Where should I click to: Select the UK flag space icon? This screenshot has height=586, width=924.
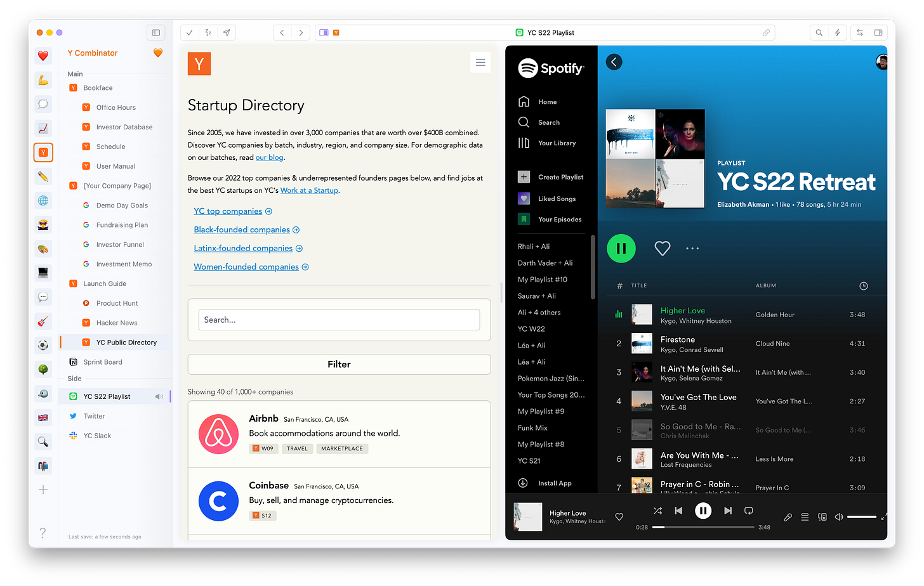[x=43, y=417]
